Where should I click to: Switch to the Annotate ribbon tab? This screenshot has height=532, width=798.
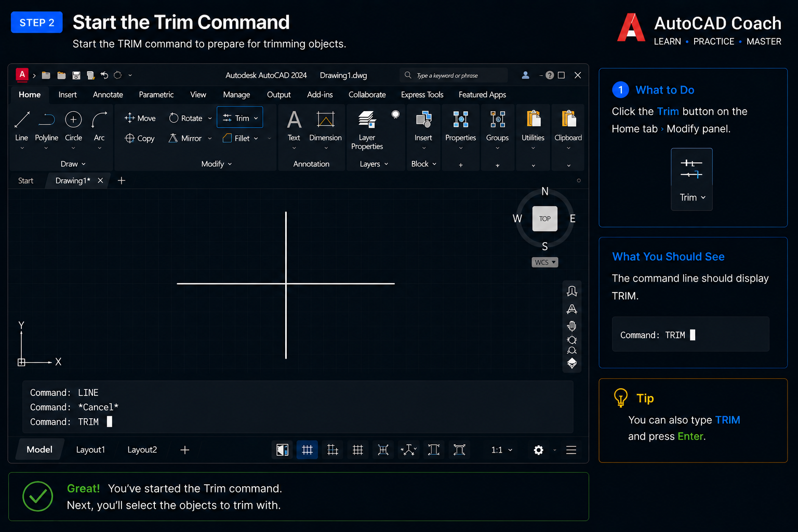(x=108, y=95)
